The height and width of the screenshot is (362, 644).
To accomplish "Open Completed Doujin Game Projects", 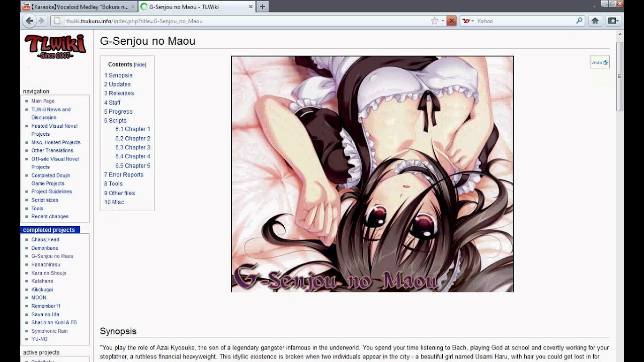I will pyautogui.click(x=51, y=179).
